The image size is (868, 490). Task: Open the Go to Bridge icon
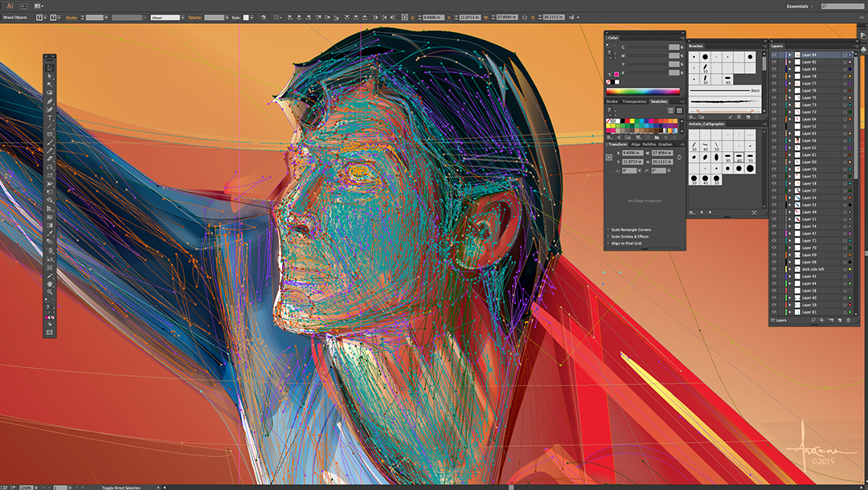tap(24, 6)
